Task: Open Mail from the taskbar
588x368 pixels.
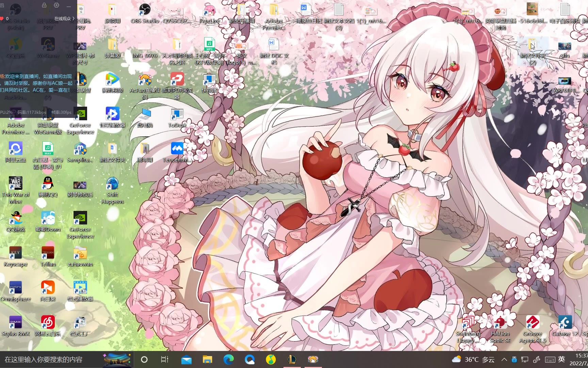Action: (186, 359)
